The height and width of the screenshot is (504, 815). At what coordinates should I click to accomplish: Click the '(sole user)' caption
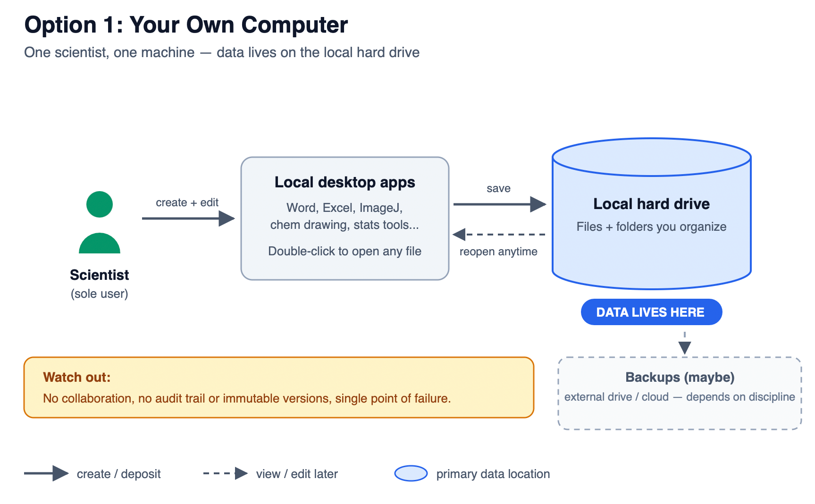(x=100, y=294)
